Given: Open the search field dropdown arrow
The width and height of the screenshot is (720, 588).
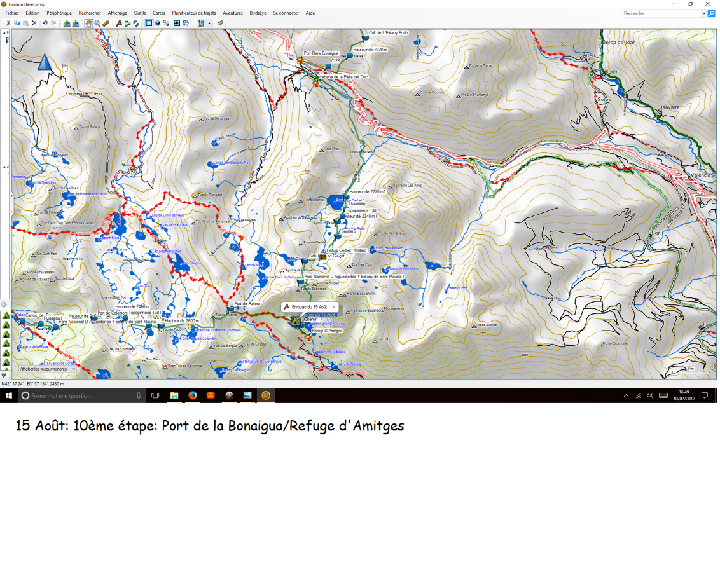Looking at the screenshot, I should [703, 13].
